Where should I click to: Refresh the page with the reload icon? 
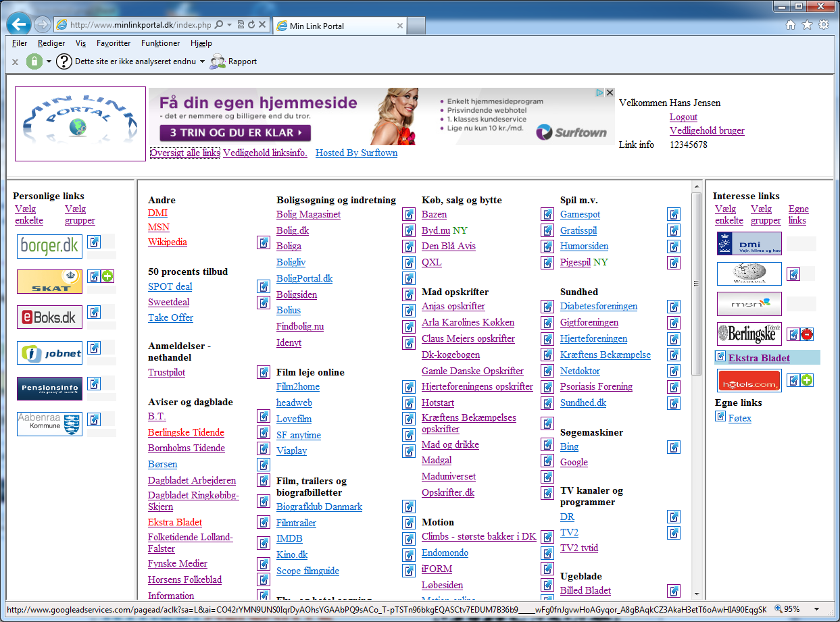251,25
